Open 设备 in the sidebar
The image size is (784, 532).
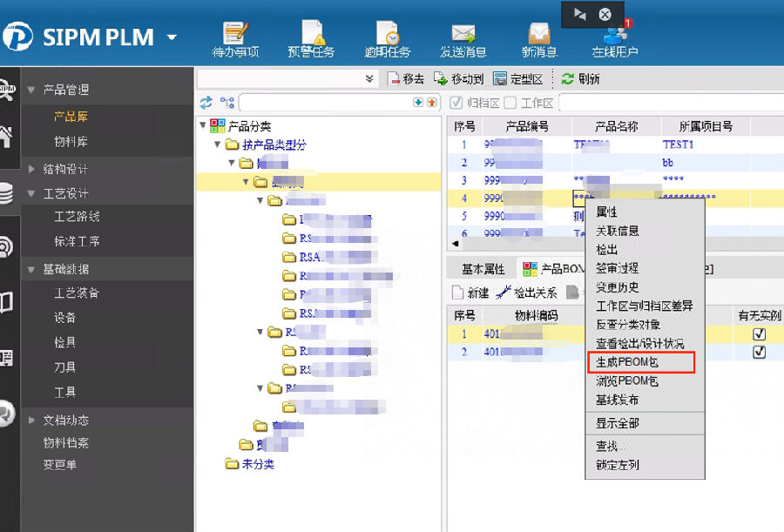pos(64,318)
